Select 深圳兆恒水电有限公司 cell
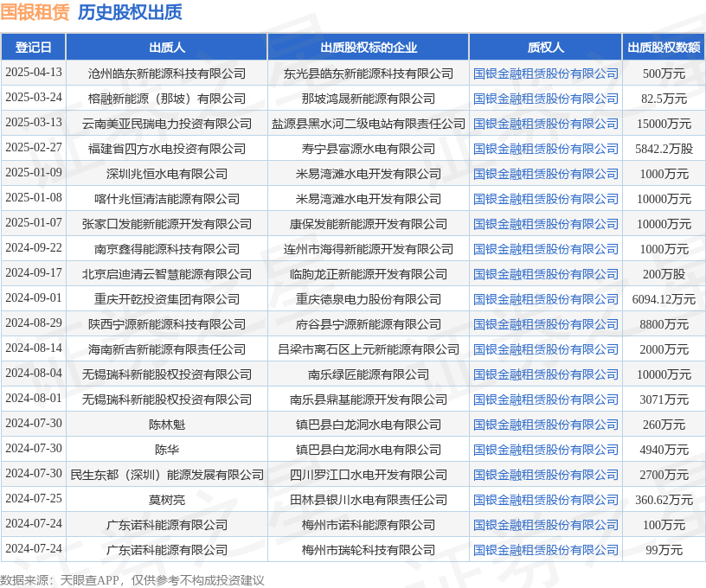This screenshot has width=706, height=588. click(167, 174)
